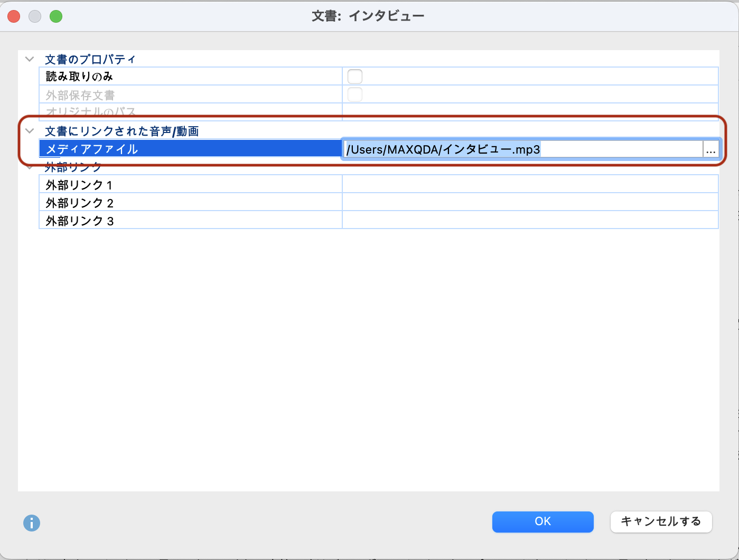The image size is (739, 560).
Task: Click the green zoom window button
Action: (56, 16)
